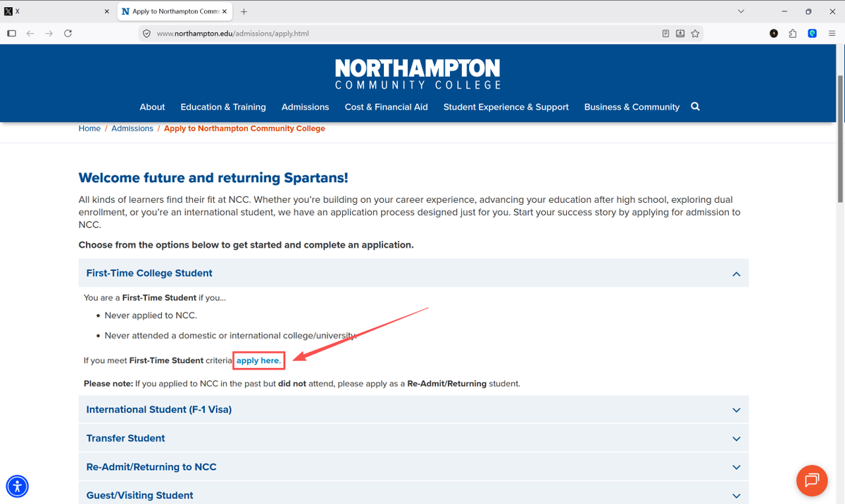Click the Northampton Community College logo
This screenshot has height=504, width=845.
click(418, 74)
